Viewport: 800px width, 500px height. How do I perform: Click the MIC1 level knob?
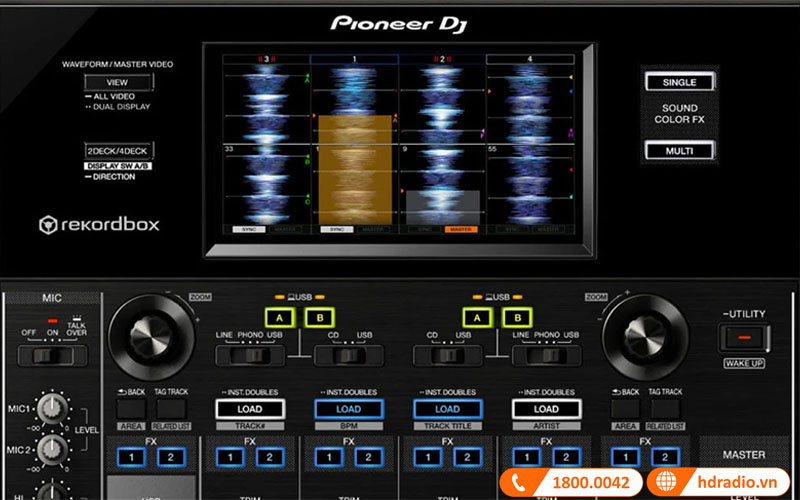[49, 410]
